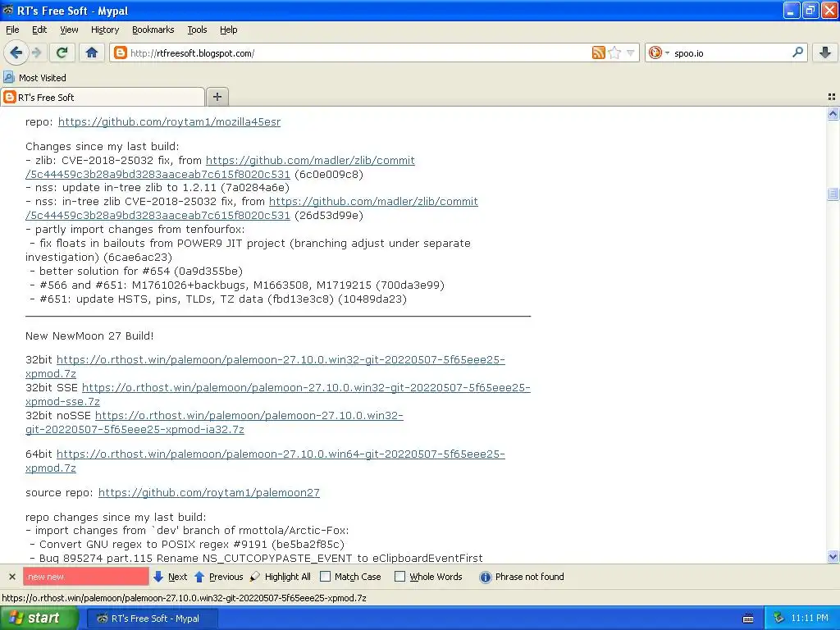Open first zlib commit link after 'zlib: CVE'

[310, 160]
